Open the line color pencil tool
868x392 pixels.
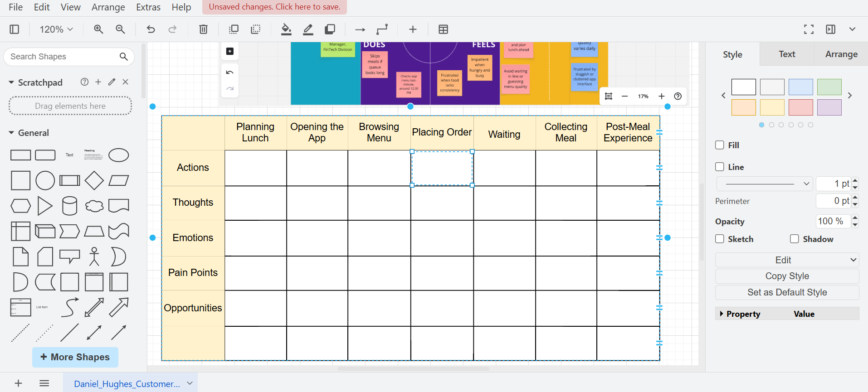click(308, 29)
